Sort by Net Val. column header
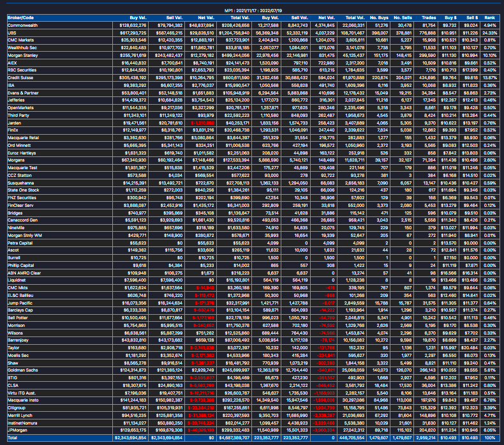 pyautogui.click(x=206, y=18)
